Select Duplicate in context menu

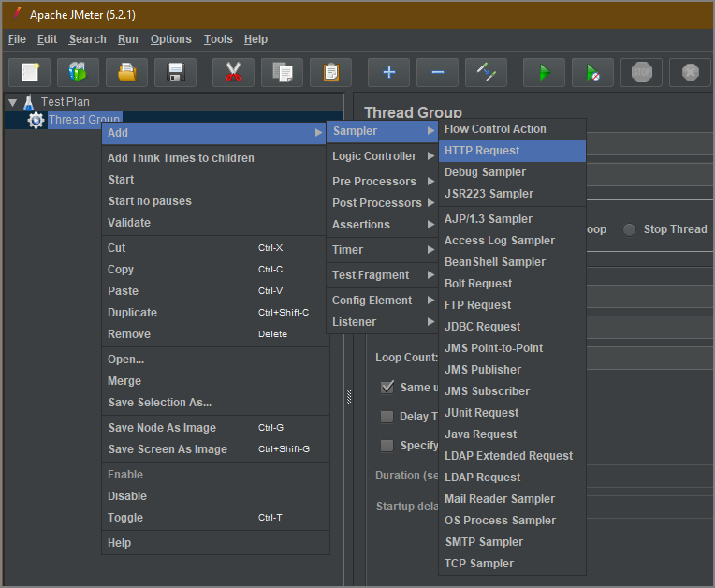tap(215, 313)
